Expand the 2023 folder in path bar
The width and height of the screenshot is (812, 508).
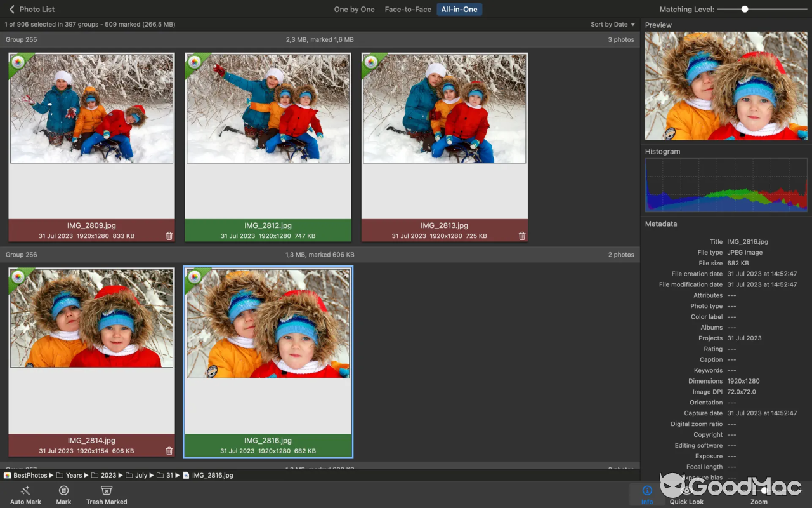click(x=108, y=475)
